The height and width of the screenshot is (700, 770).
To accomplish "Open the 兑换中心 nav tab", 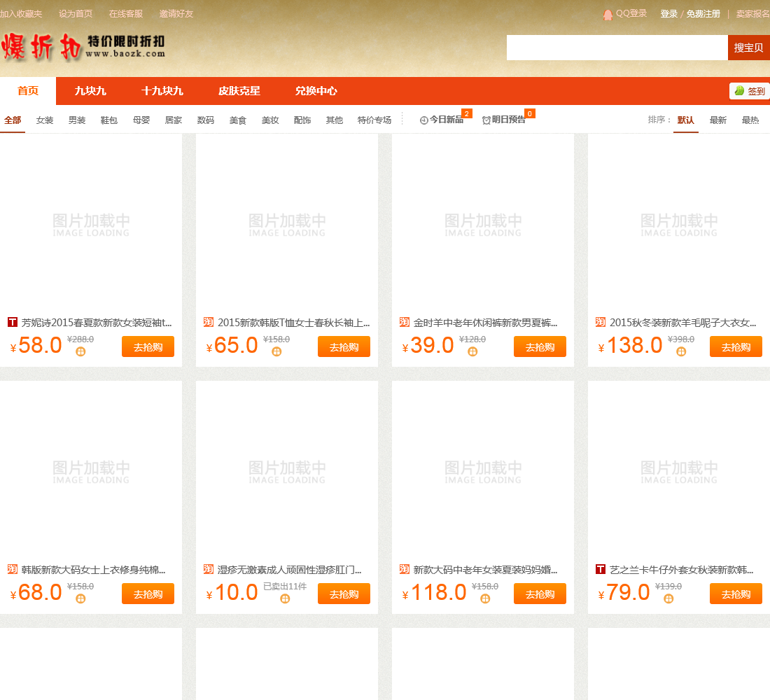I will 316,91.
